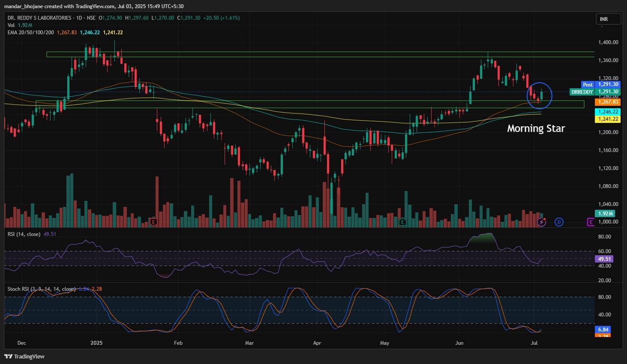This screenshot has width=627, height=364.
Task: Click the 1,241.22 value in EMA legend
Action: (113, 33)
